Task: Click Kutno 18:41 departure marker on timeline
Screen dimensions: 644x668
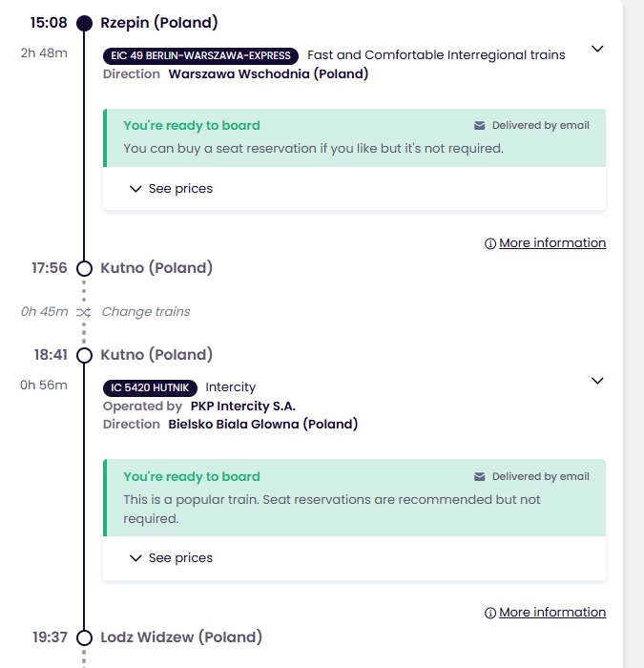Action: coord(84,355)
